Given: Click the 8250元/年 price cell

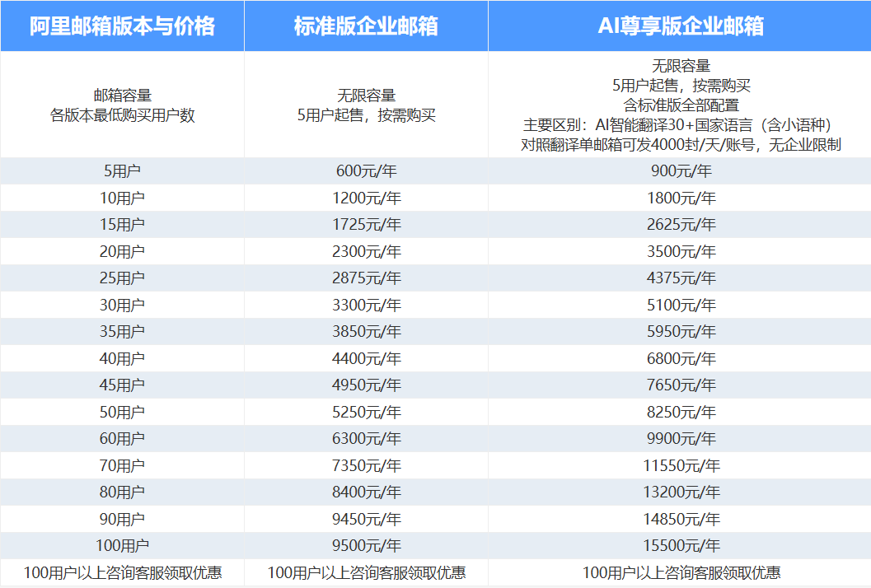Looking at the screenshot, I should point(681,412).
